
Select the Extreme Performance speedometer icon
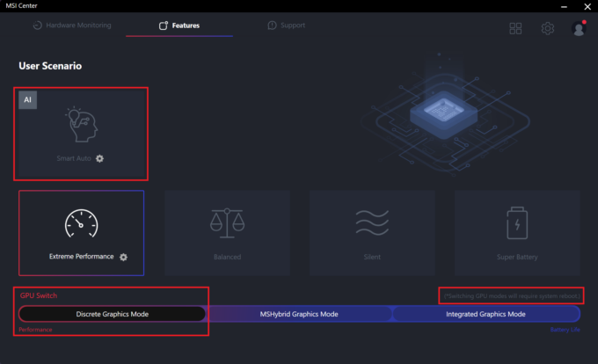(x=81, y=223)
